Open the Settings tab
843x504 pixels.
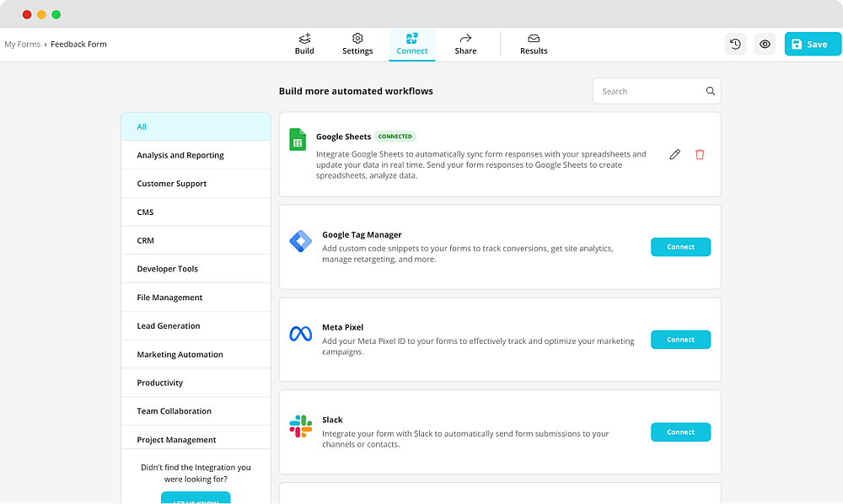coord(357,45)
